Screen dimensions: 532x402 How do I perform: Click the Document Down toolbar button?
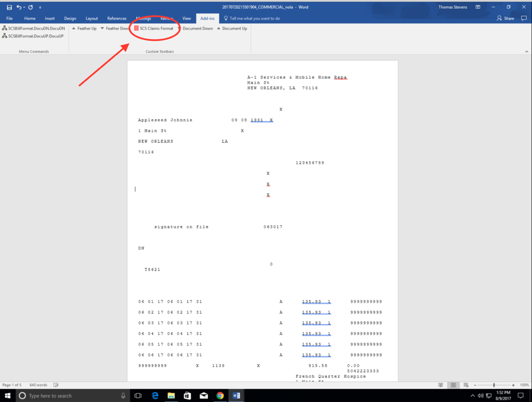pyautogui.click(x=196, y=29)
